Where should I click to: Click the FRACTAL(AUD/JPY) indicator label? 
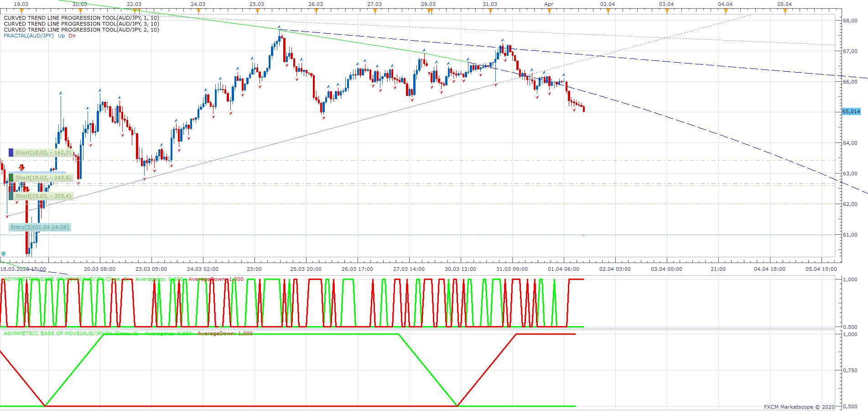(29, 36)
